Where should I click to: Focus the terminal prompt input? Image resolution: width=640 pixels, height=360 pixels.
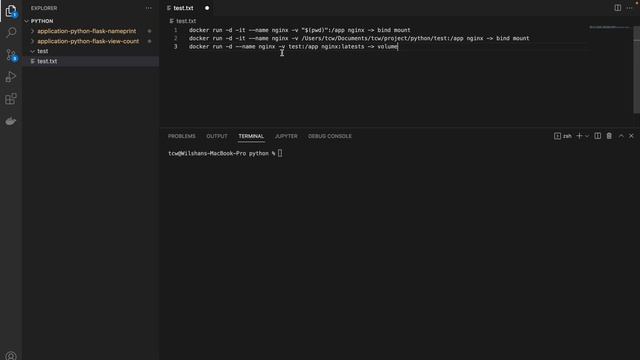tap(280, 153)
